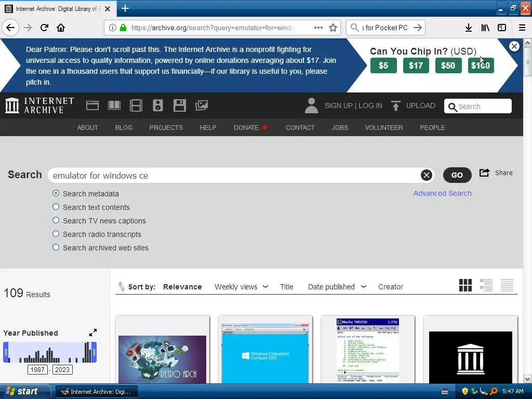This screenshot has height=399, width=532.
Task: Bookmark this page with star icon
Action: point(333,28)
